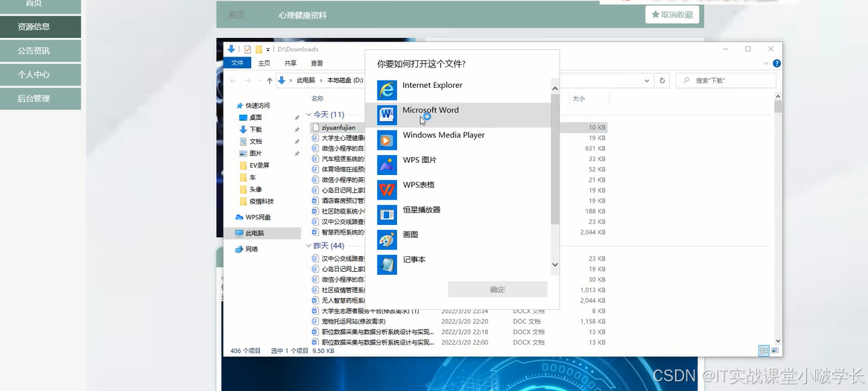
Task: Collapse the 今天 (11) file group
Action: point(309,115)
